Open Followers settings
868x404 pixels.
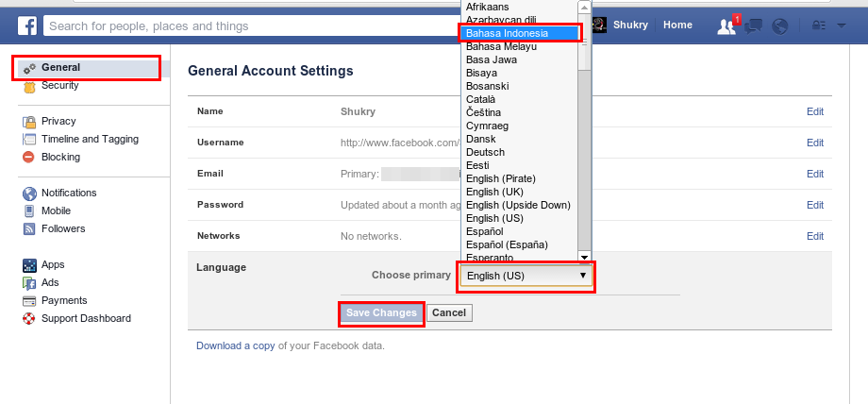click(x=63, y=228)
